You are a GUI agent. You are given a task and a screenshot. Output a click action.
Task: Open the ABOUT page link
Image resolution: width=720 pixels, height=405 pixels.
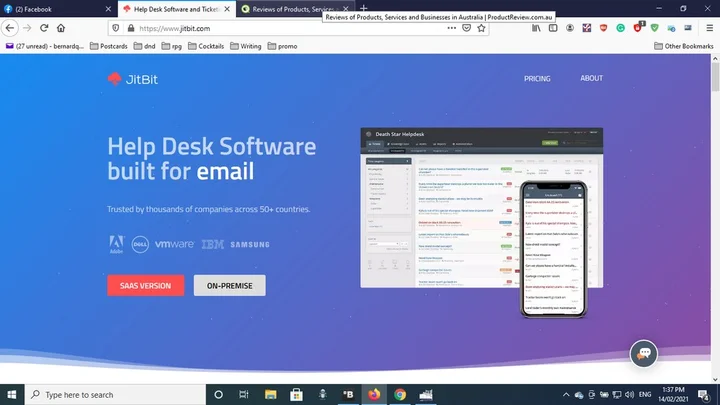pos(592,78)
